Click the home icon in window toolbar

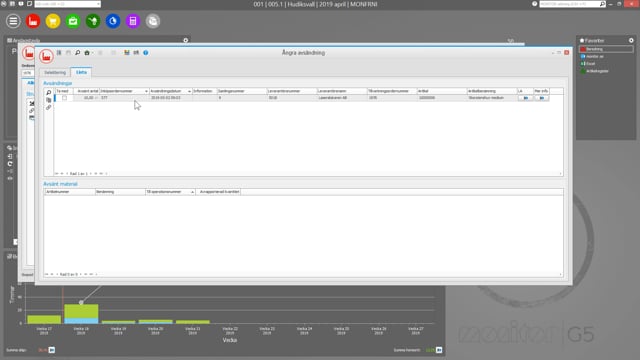(x=87, y=53)
